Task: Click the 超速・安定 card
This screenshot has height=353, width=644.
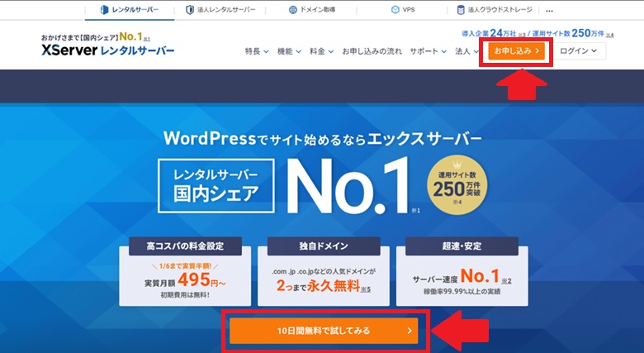Action: tap(462, 271)
